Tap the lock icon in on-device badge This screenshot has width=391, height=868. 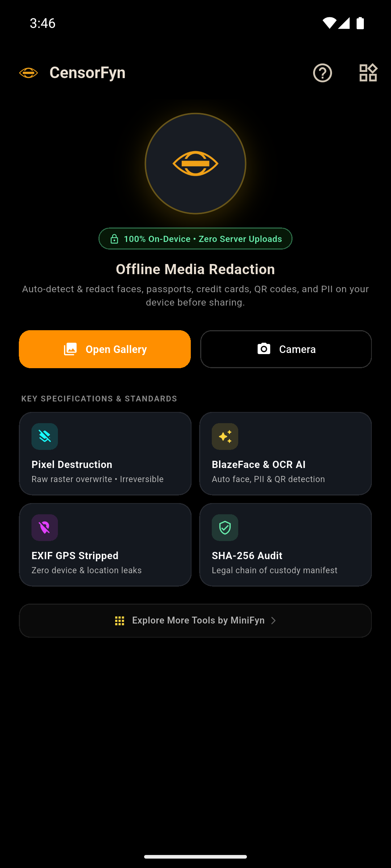114,239
